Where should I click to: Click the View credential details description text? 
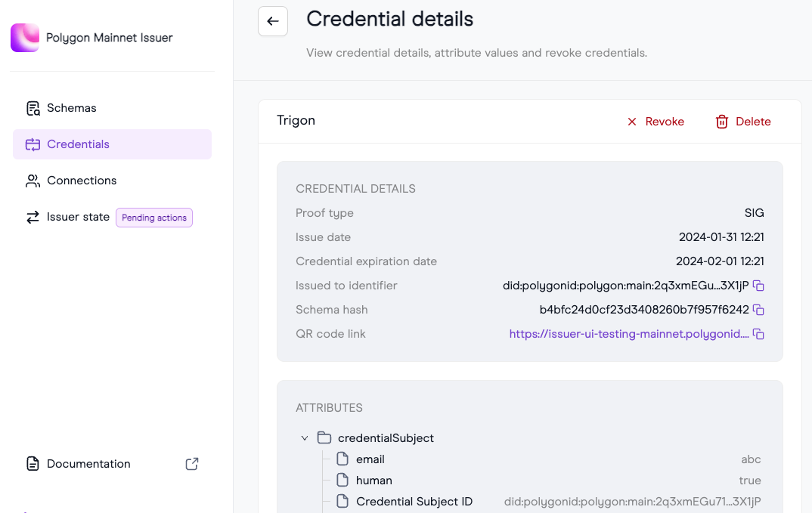click(476, 54)
